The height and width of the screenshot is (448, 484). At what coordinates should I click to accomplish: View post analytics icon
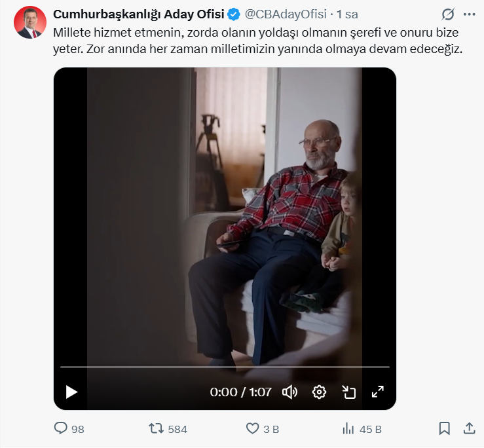(x=348, y=428)
